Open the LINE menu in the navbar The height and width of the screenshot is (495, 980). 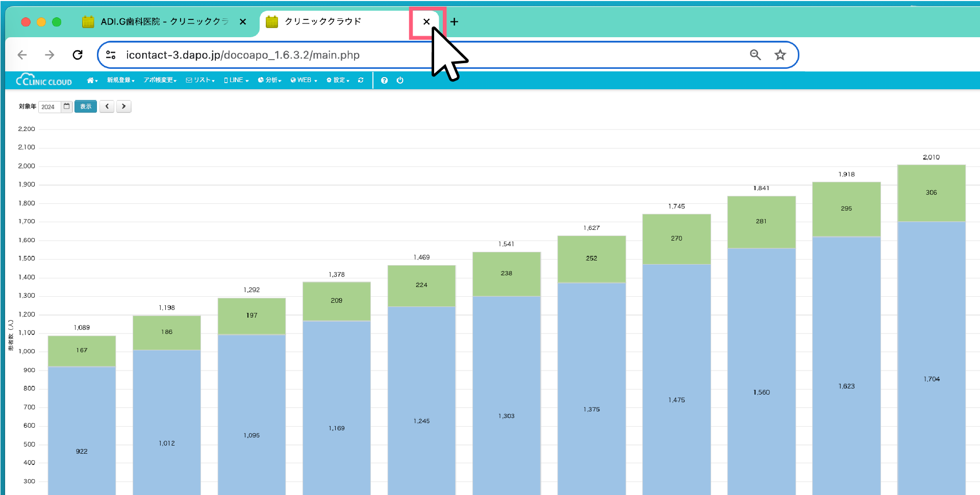236,81
